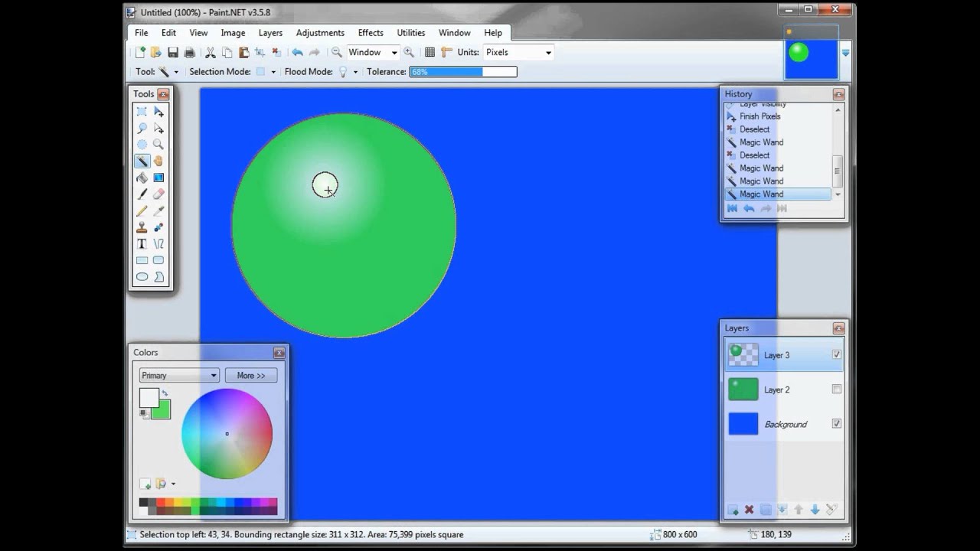Select the Rectangle Select tool
This screenshot has height=551, width=980.
(142, 112)
